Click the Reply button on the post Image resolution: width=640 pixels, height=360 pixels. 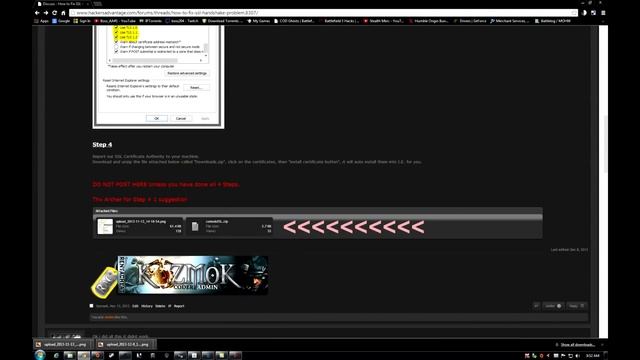pos(577,306)
